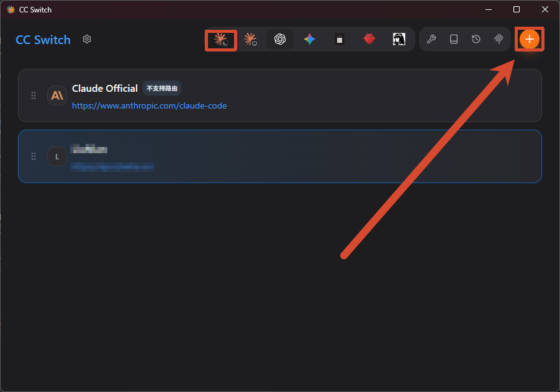Image resolution: width=560 pixels, height=392 pixels.
Task: Select the white square OpenCode icon
Action: pyautogui.click(x=339, y=39)
